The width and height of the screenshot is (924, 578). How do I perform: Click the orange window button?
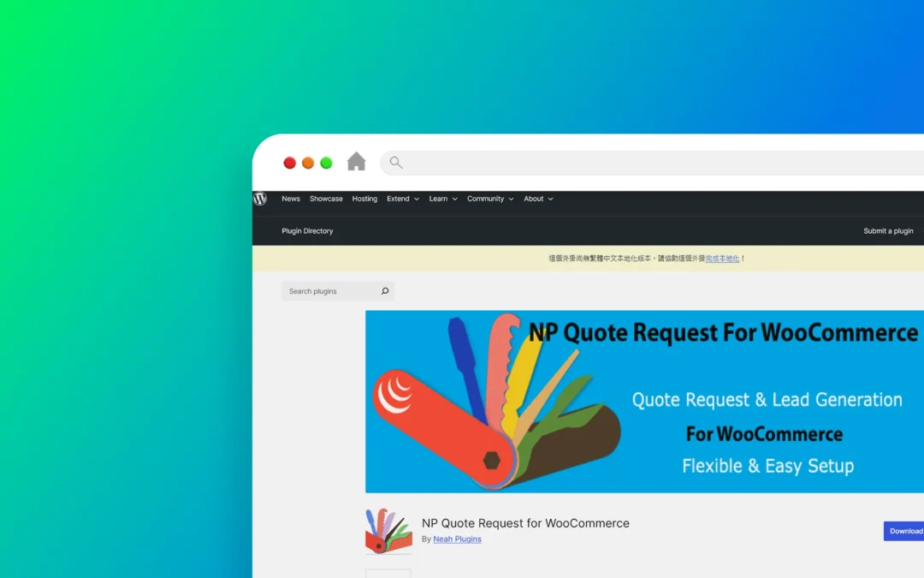[x=308, y=163]
